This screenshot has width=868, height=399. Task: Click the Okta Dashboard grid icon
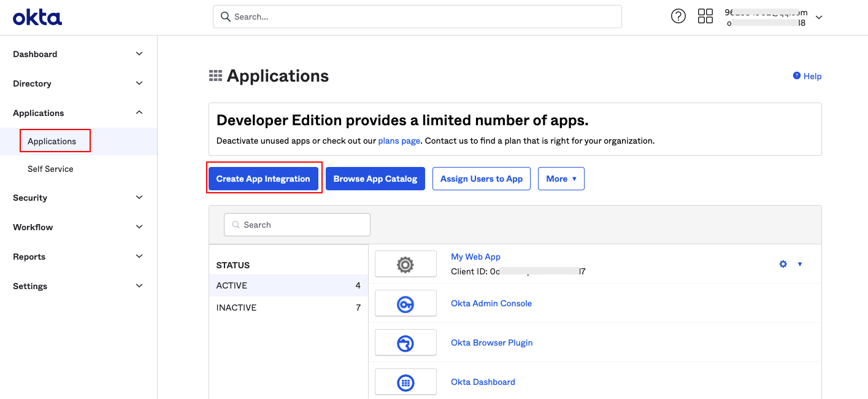[x=405, y=382]
